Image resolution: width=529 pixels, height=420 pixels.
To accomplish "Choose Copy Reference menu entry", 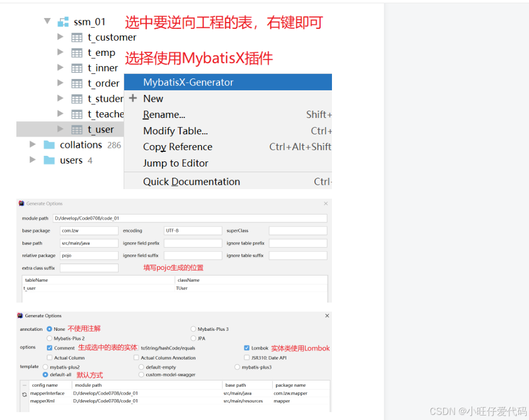I will [x=228, y=147].
